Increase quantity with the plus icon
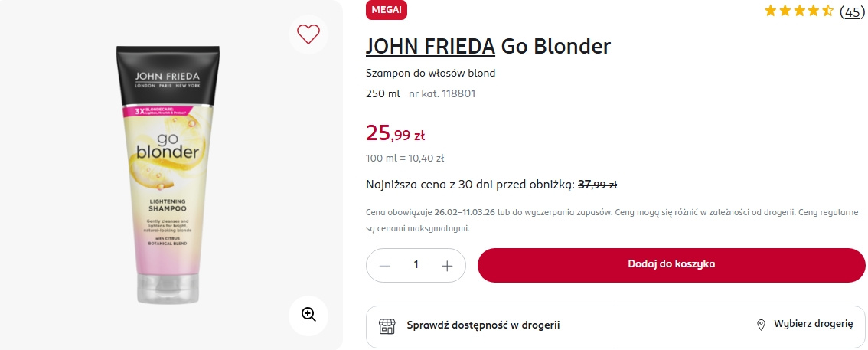This screenshot has width=868, height=350. pyautogui.click(x=448, y=265)
